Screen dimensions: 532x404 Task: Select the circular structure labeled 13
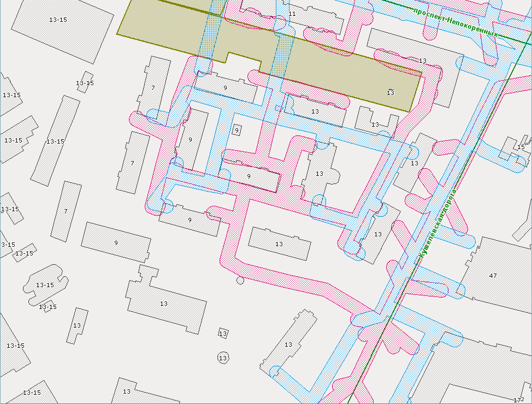point(222,358)
